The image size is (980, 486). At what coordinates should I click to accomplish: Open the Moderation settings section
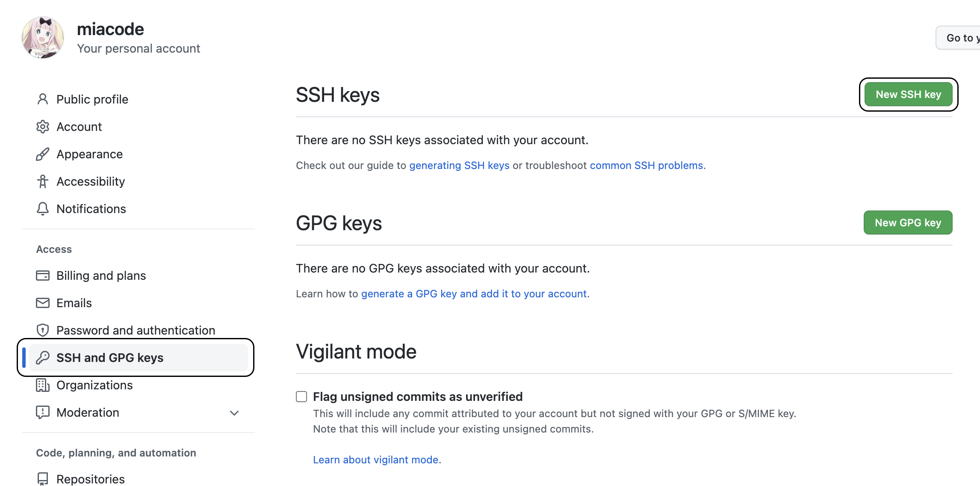point(88,412)
